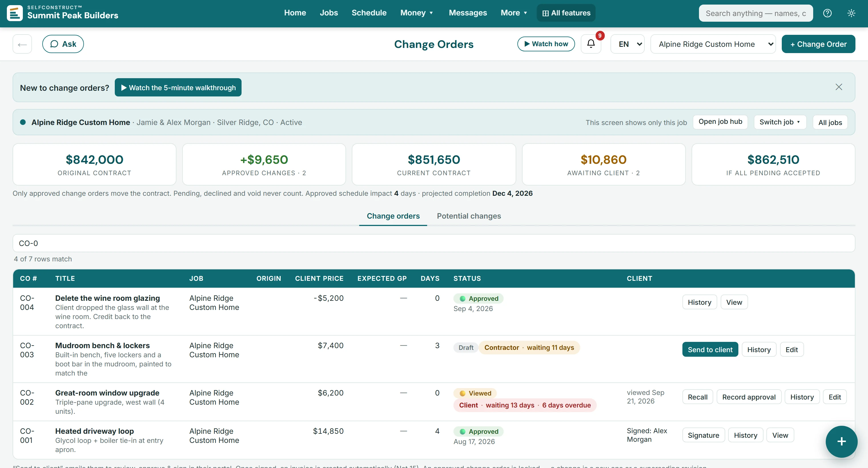Click the SelfConstruct logo icon
The image size is (868, 468).
point(15,13)
